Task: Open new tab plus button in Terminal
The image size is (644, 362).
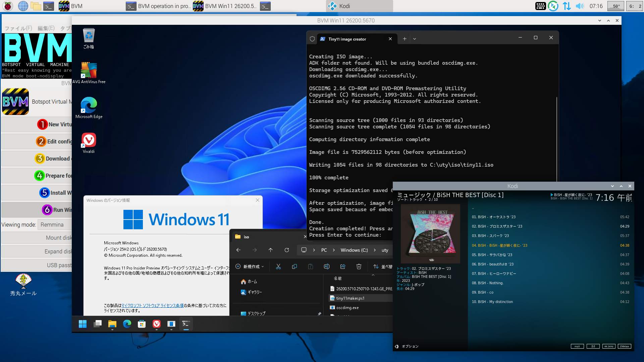Action: 405,39
